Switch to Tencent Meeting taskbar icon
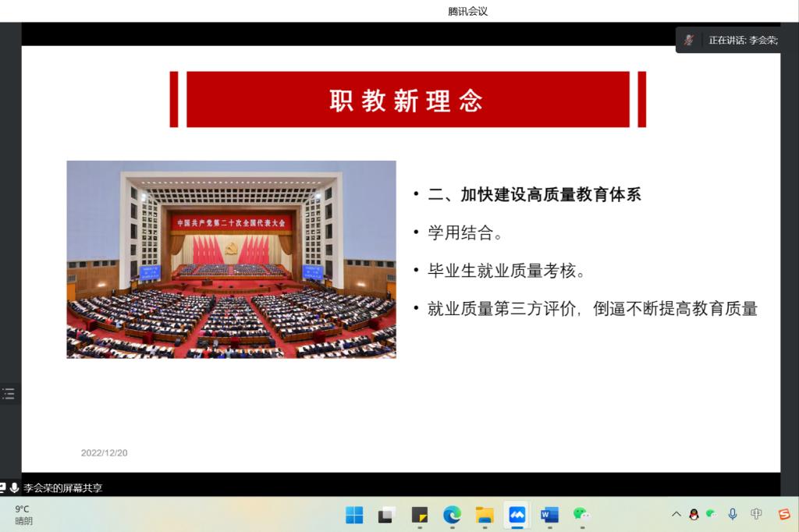799x532 pixels. pyautogui.click(x=517, y=515)
